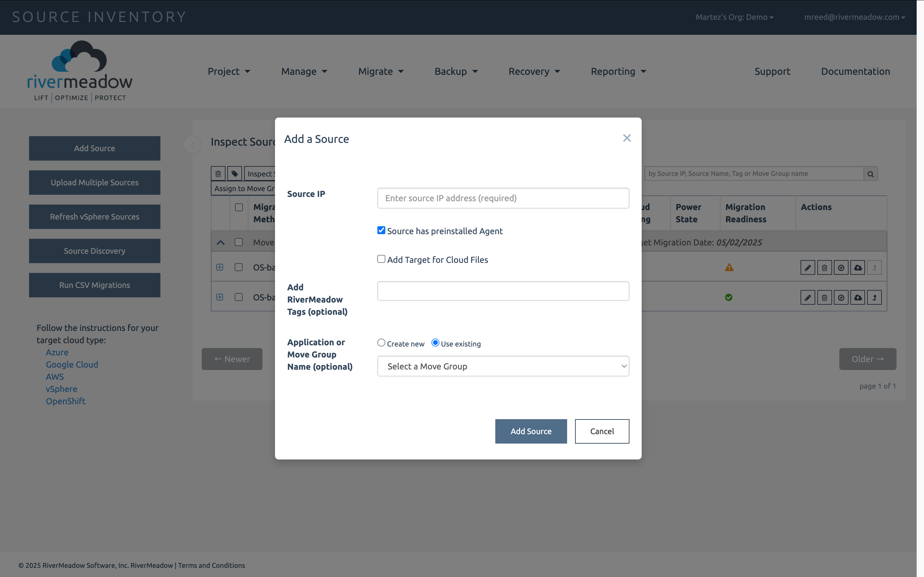Click the Source IP address field
This screenshot has width=924, height=577.
click(503, 198)
